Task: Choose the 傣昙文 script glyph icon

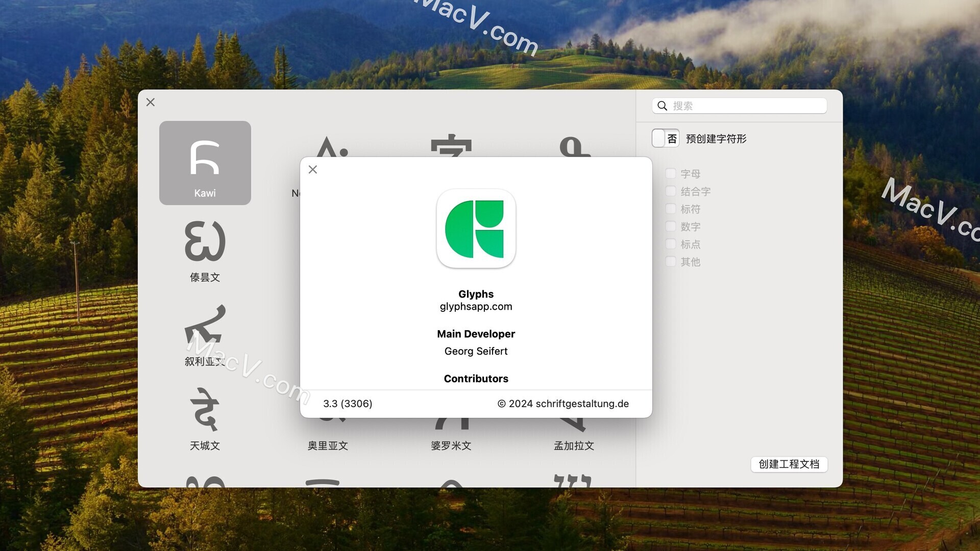Action: [x=205, y=241]
